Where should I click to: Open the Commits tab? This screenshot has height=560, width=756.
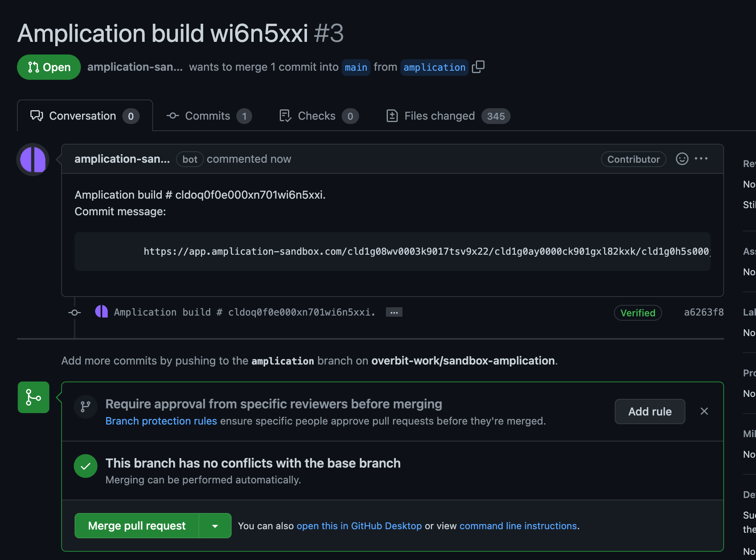click(208, 115)
